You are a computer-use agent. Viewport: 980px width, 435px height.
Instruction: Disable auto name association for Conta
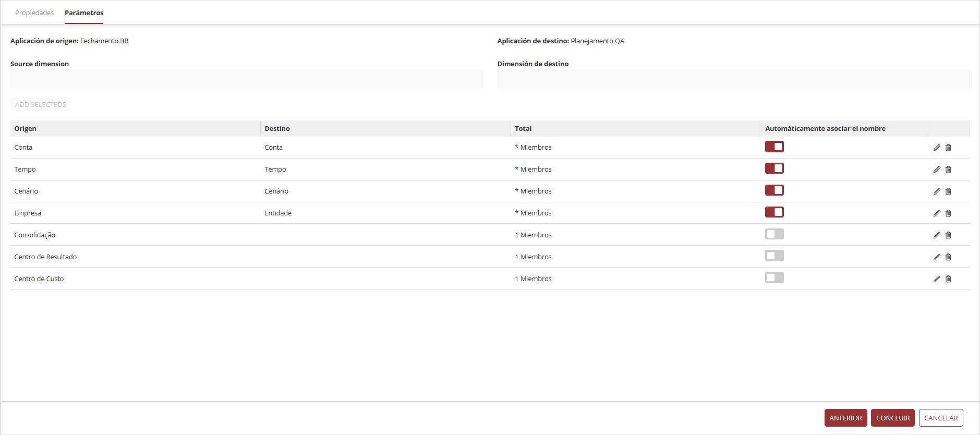click(775, 147)
